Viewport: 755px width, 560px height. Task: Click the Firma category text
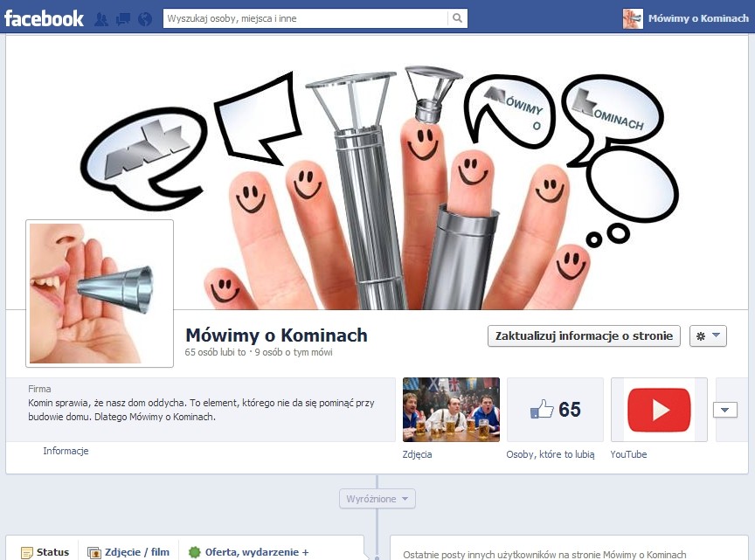(39, 389)
